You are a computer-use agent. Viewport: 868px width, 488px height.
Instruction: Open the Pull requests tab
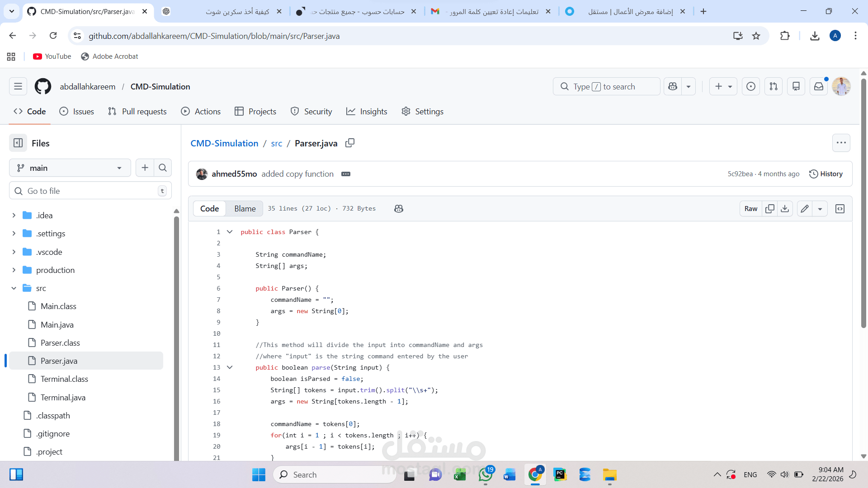[137, 112]
